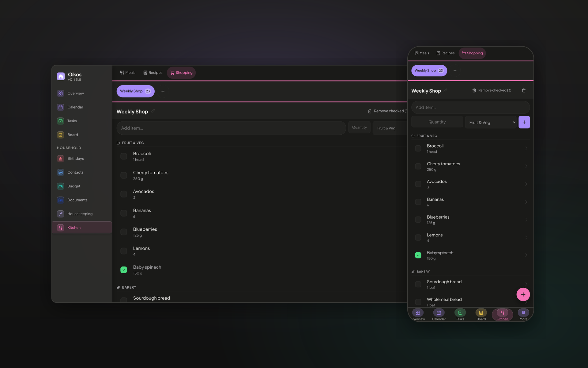
Task: Switch to the Recipes tab on desktop
Action: point(153,73)
